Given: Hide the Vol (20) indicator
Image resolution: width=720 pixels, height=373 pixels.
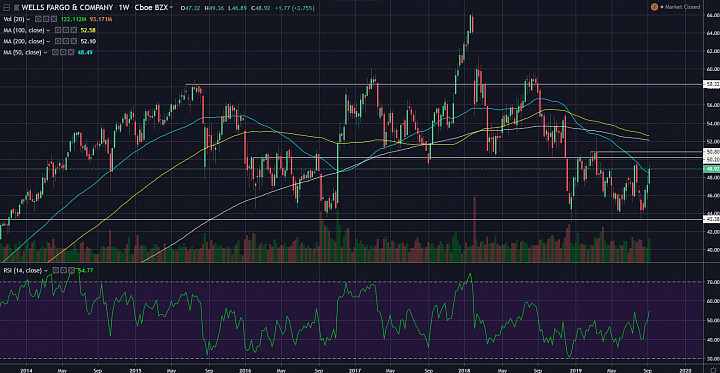Looking at the screenshot, I should pos(38,19).
